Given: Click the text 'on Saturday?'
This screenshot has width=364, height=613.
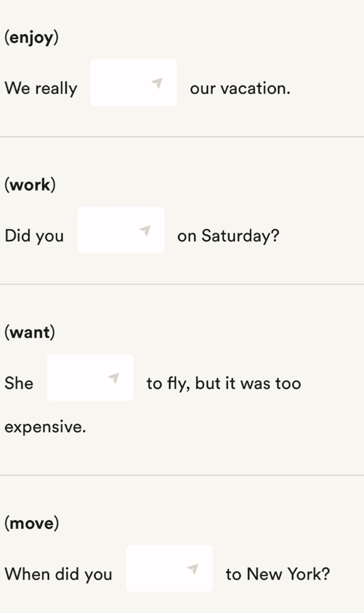Looking at the screenshot, I should pyautogui.click(x=229, y=236).
